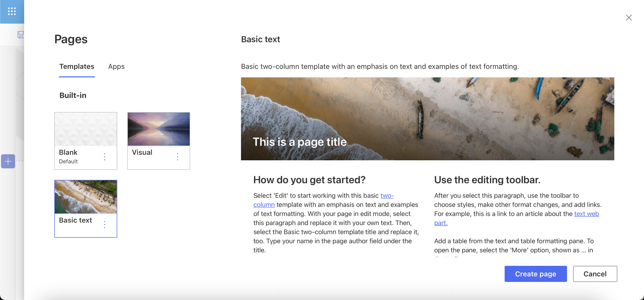This screenshot has width=644, height=300.
Task: Click the Create page button
Action: 536,273
